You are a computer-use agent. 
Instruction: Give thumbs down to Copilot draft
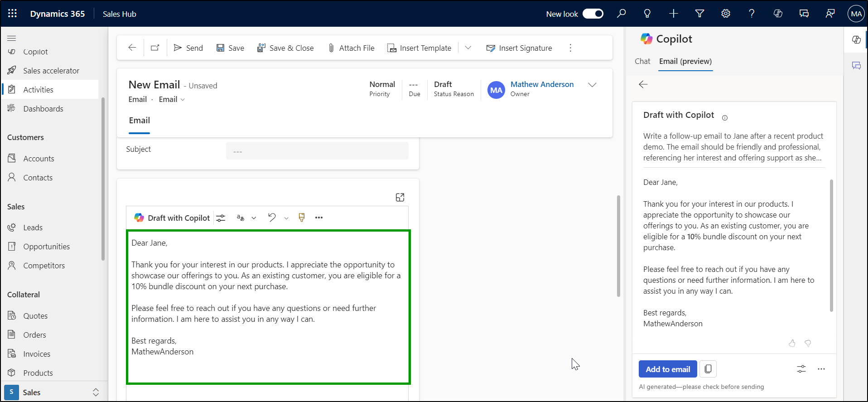point(808,344)
